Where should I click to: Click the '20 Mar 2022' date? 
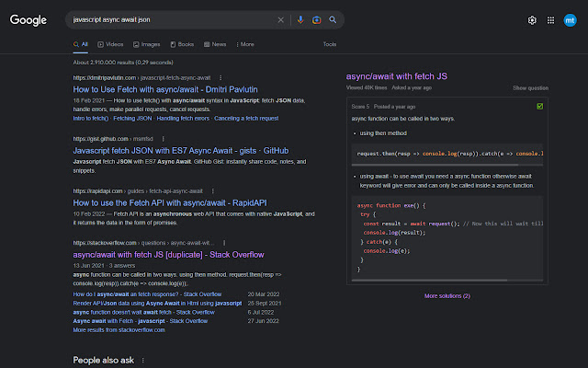pyautogui.click(x=264, y=294)
